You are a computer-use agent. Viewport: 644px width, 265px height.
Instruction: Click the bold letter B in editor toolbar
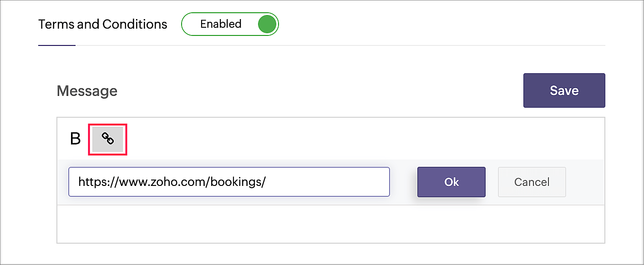click(x=75, y=139)
